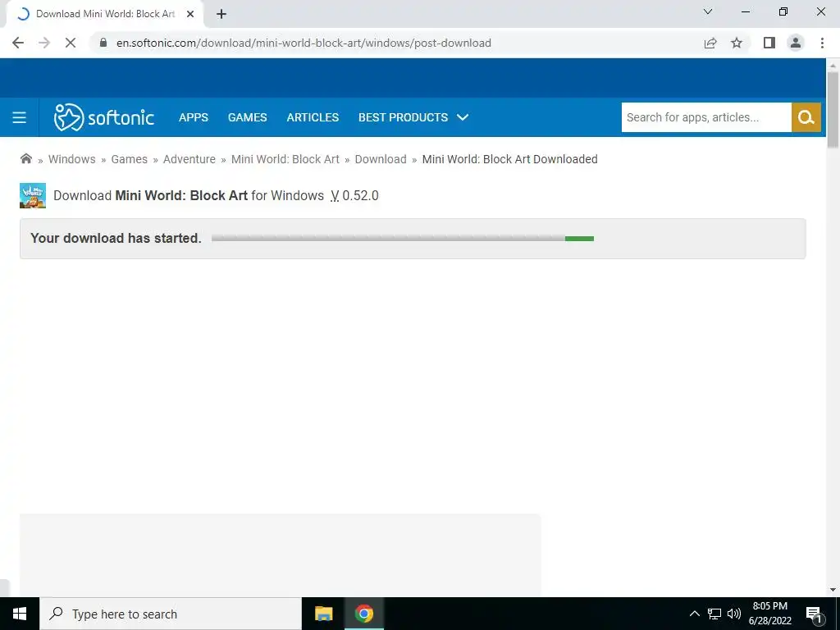Click the version V 0.52.0 label
The height and width of the screenshot is (630, 840).
354,195
